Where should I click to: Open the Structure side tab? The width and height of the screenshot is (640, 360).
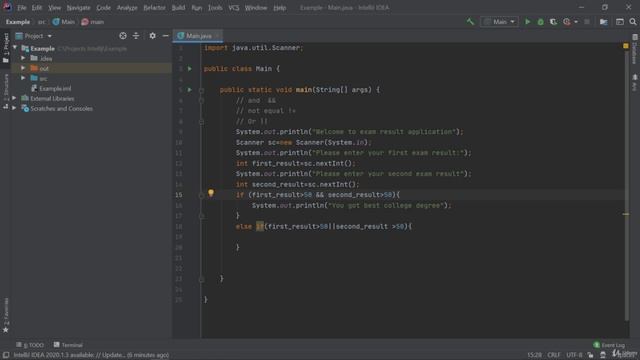point(6,92)
